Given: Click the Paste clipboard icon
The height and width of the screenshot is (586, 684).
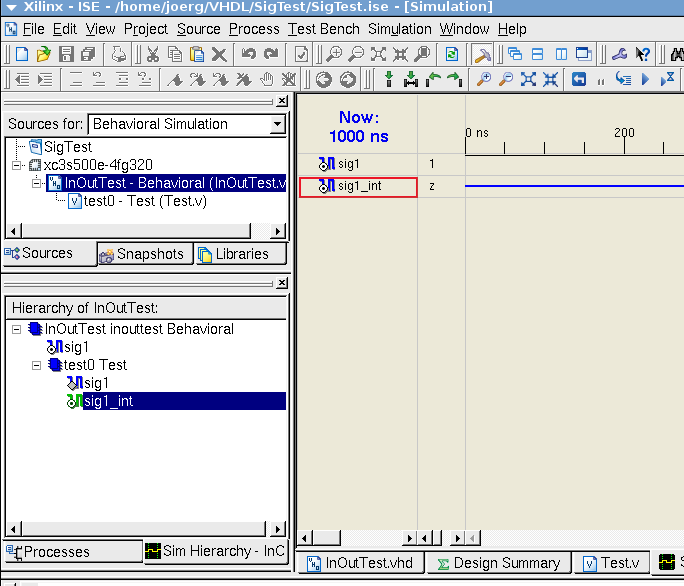Looking at the screenshot, I should pyautogui.click(x=197, y=54).
